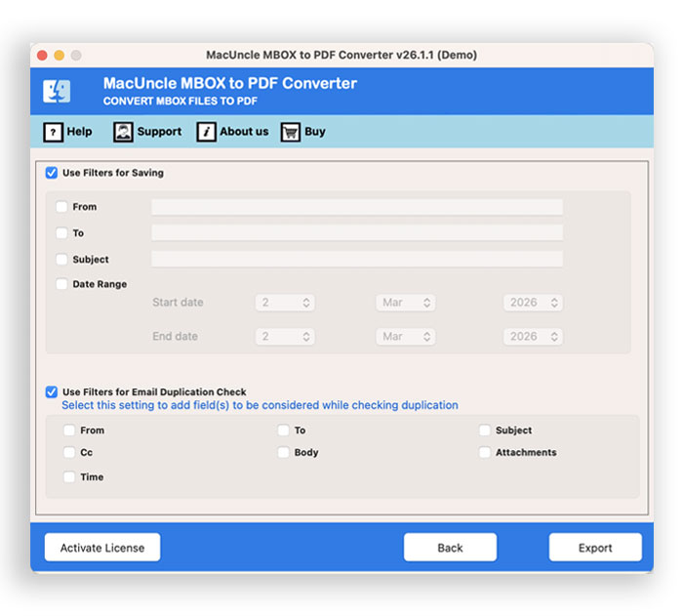Click the MacUncle Finder-face logo icon
The width and height of the screenshot is (683, 616).
pyautogui.click(x=57, y=91)
